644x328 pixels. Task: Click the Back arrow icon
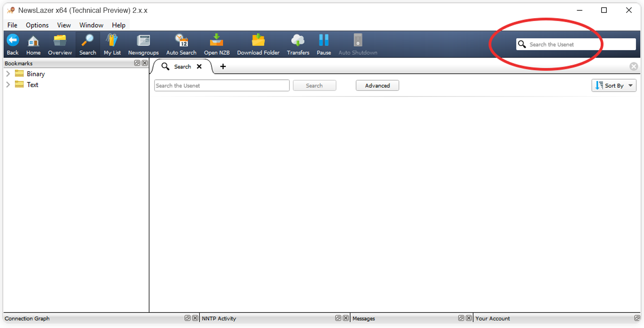13,41
